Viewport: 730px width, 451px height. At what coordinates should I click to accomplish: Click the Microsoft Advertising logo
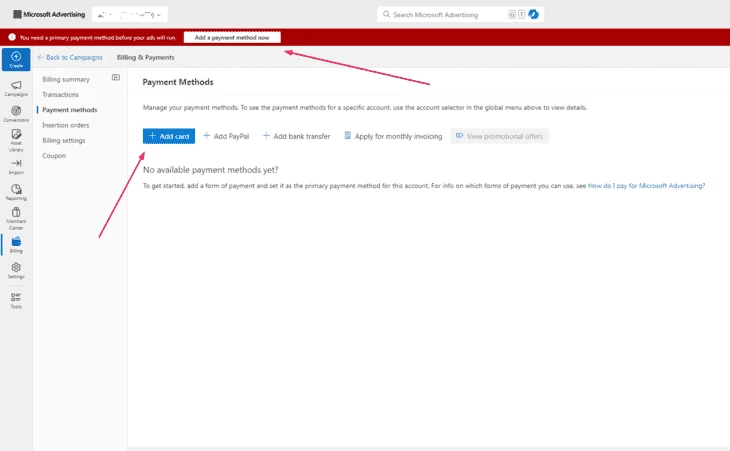click(49, 14)
